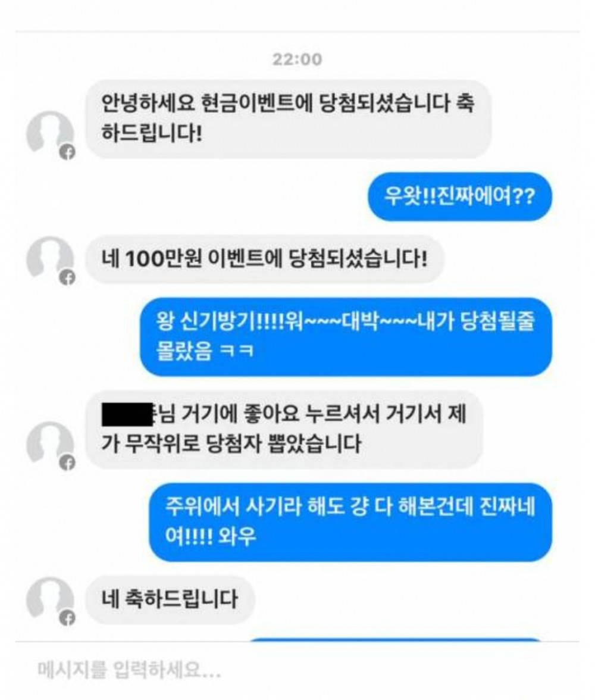Tap Facebook badge beside 좋아요 누르셔서 message
This screenshot has width=595, height=700.
tap(67, 463)
